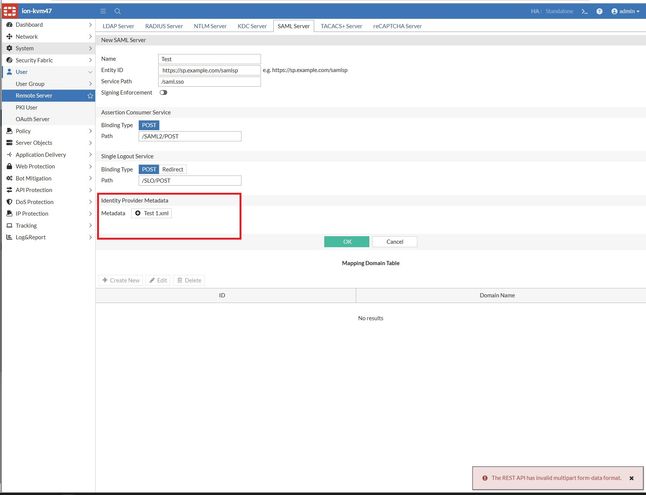The height and width of the screenshot is (495, 646).
Task: Click the Entity ID input field
Action: pyautogui.click(x=209, y=70)
